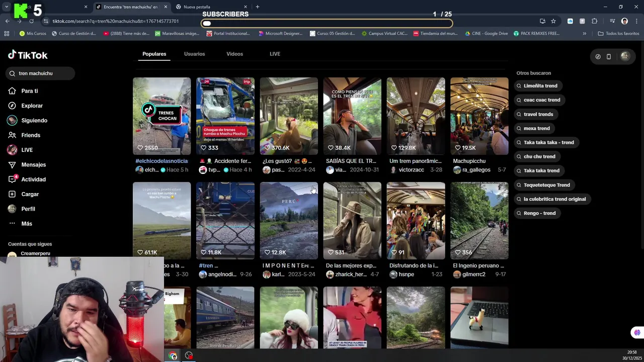Open the llama on laptop video thumbnail
Image resolution: width=644 pixels, height=362 pixels.
pos(479,318)
